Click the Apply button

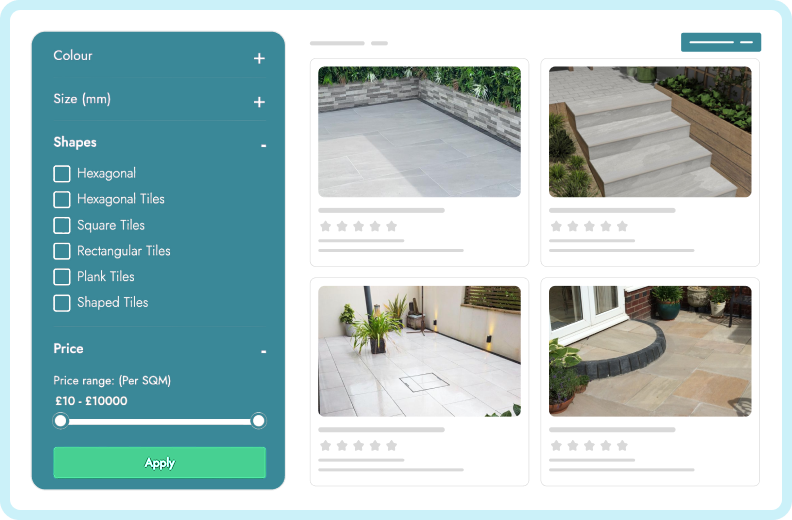pos(160,462)
